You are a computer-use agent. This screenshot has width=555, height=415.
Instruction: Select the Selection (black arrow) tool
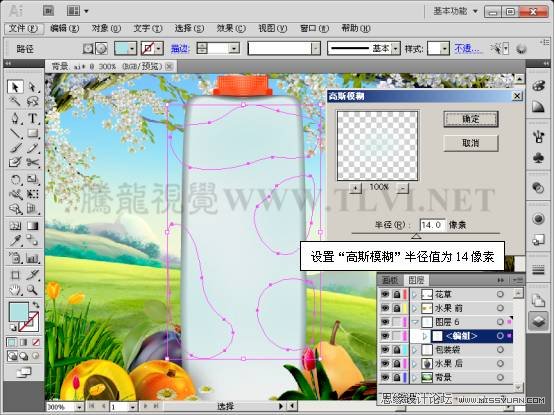(15, 87)
